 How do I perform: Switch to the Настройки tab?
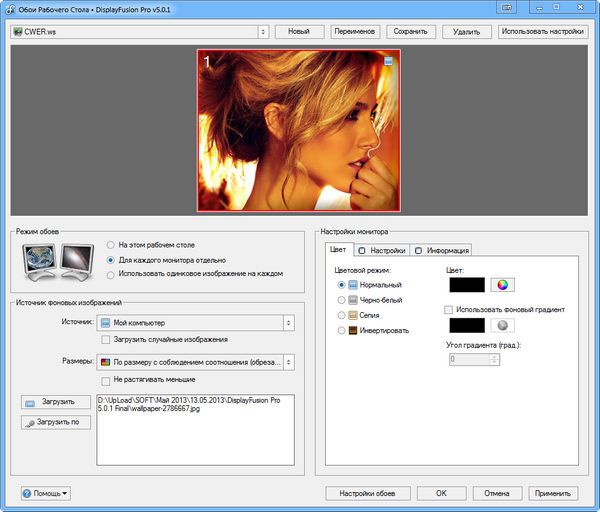click(380, 250)
